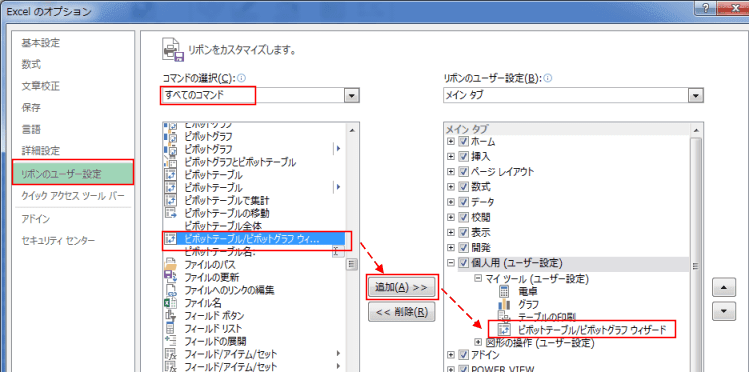Toggle the 開発 tab checkbox
The width and height of the screenshot is (749, 372).
463,247
